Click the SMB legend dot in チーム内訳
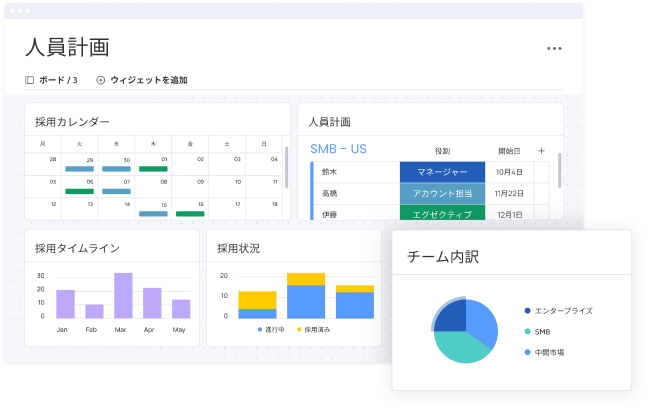 coord(527,332)
